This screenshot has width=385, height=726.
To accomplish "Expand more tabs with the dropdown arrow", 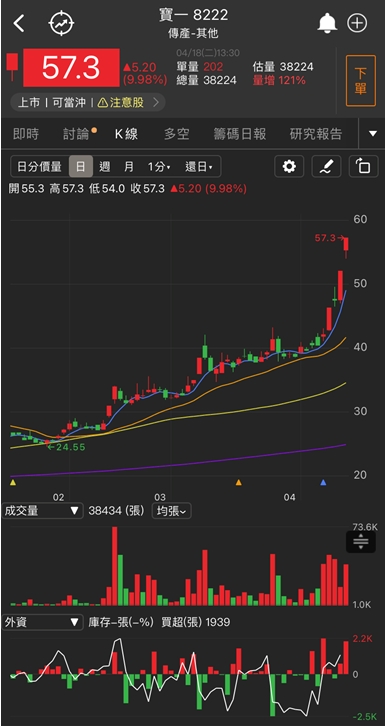I will 373,134.
